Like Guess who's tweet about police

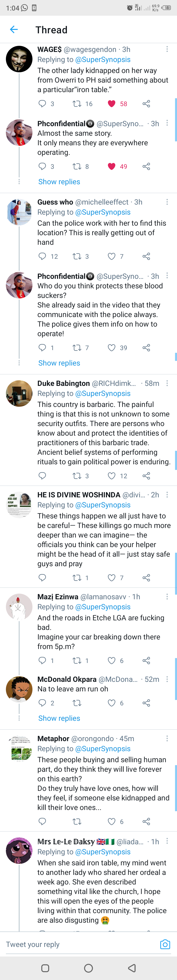coord(111,257)
